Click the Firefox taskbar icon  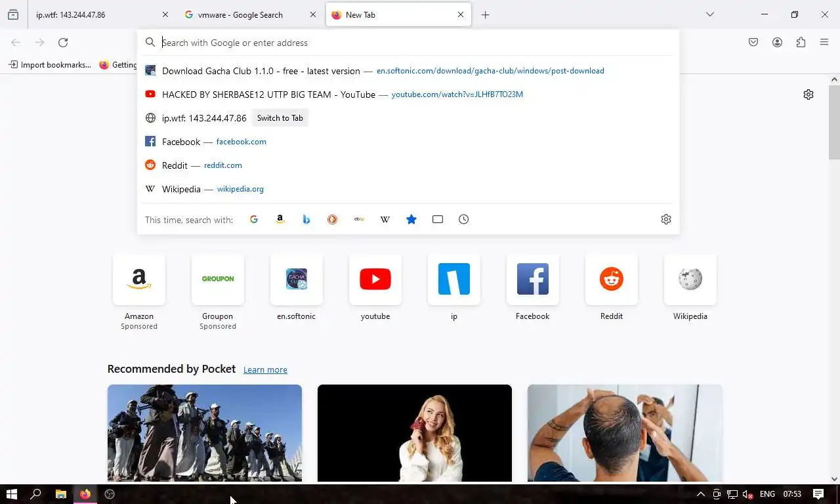coord(85,494)
